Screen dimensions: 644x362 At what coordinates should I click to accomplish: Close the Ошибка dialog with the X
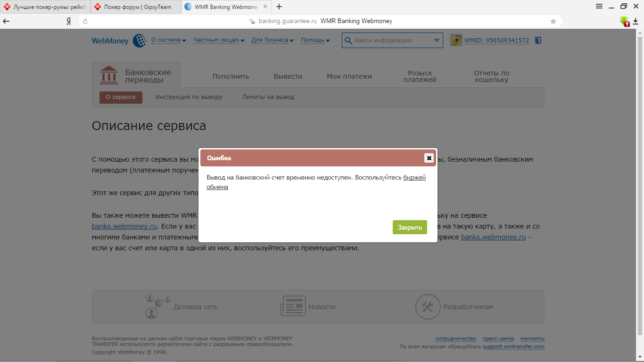429,158
